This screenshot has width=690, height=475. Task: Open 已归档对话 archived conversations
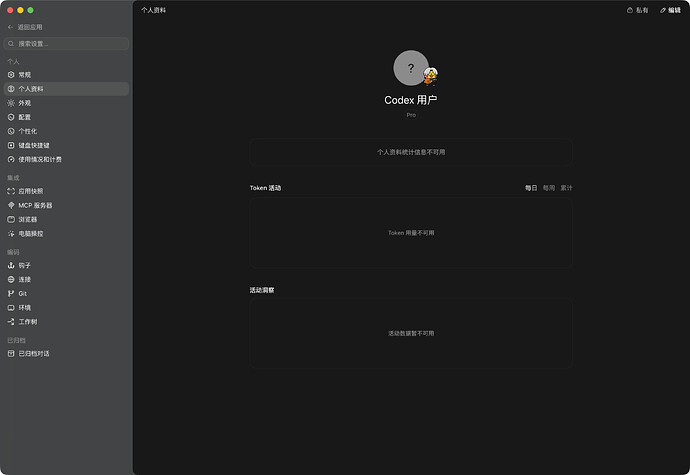click(66, 353)
